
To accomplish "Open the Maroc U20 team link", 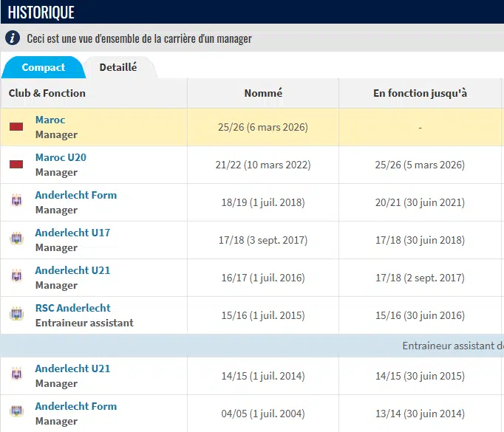I will 61,157.
